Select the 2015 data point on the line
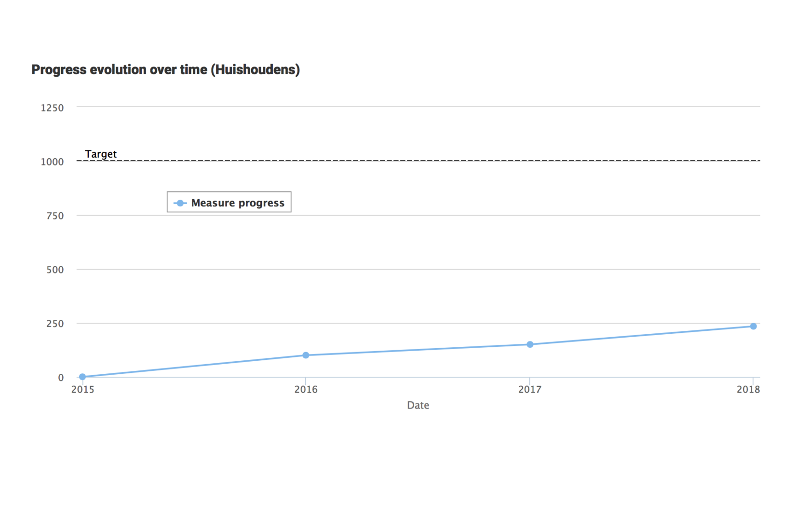Screen dimensions: 798x532 pyautogui.click(x=82, y=376)
